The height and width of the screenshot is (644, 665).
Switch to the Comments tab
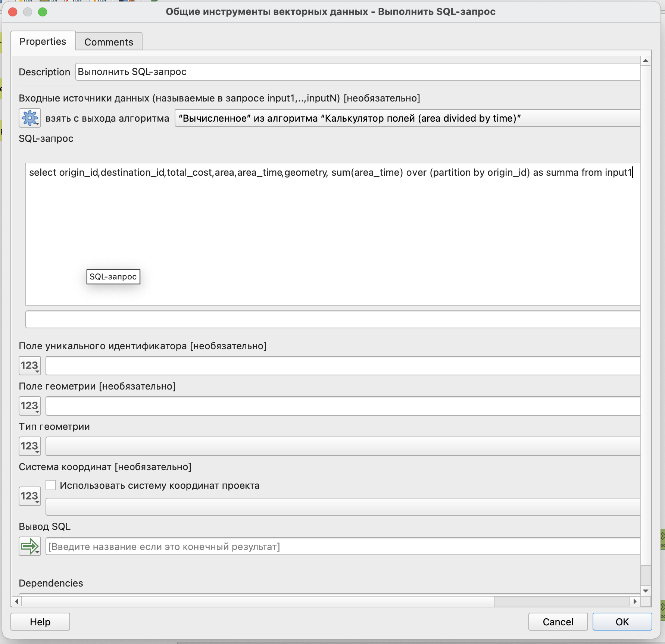point(109,42)
